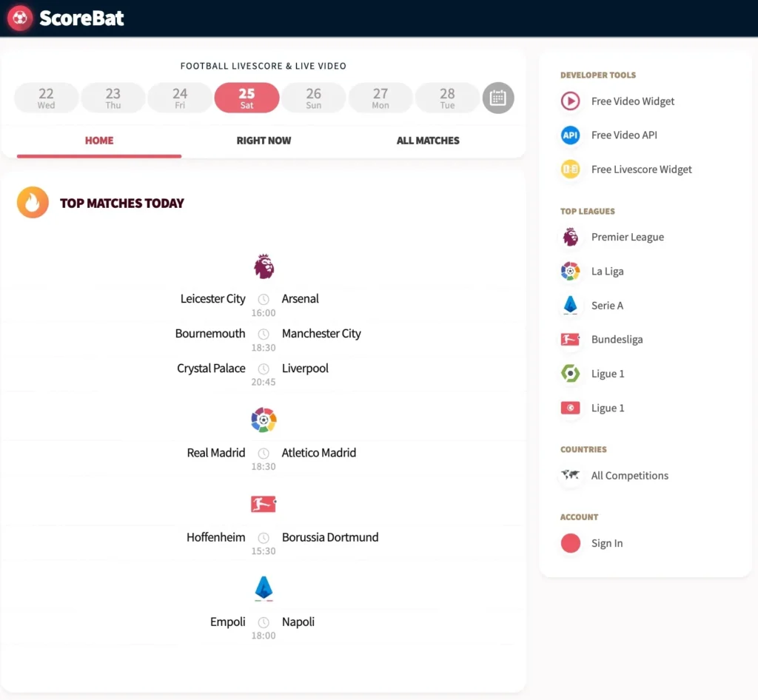Click the La Liga logo above Real Madrid match

[264, 420]
